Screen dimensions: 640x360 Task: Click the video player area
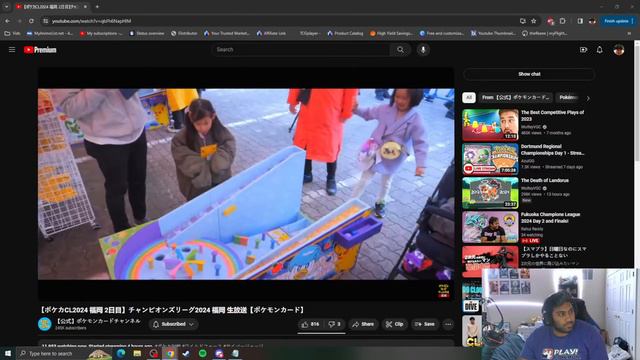[x=246, y=184]
